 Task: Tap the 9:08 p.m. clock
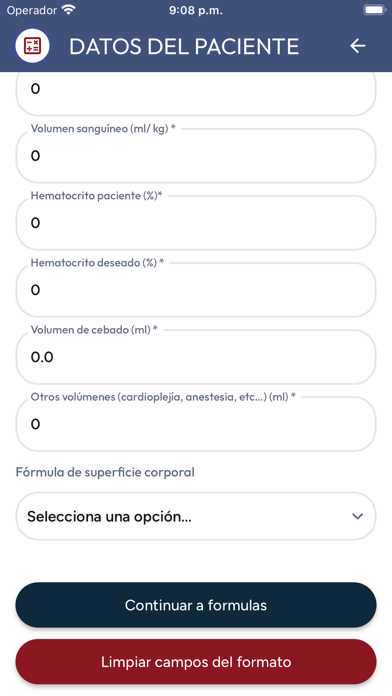point(196,10)
